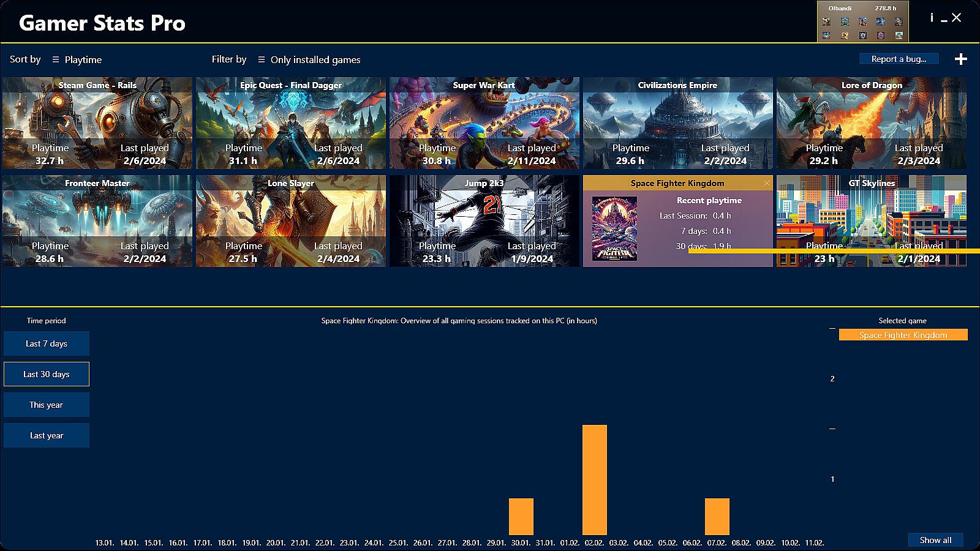This screenshot has height=551, width=980.
Task: Click the Space Fighter poster cover image
Action: (614, 228)
